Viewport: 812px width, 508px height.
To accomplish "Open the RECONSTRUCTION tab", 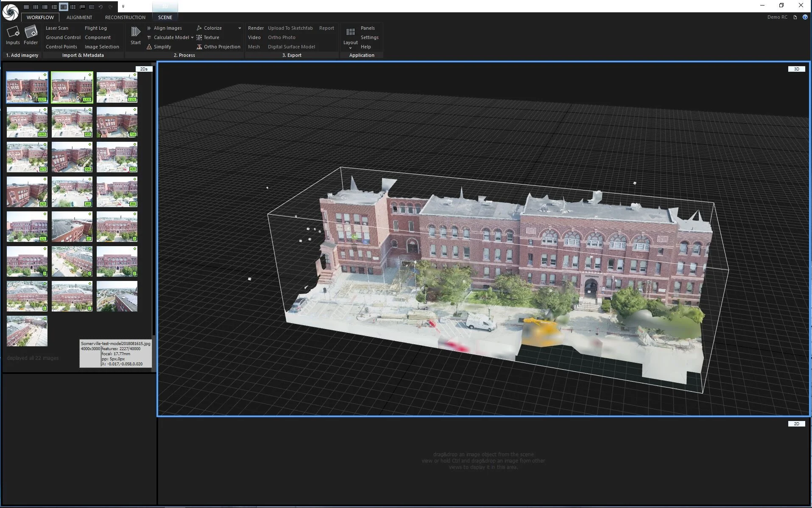I will (125, 17).
